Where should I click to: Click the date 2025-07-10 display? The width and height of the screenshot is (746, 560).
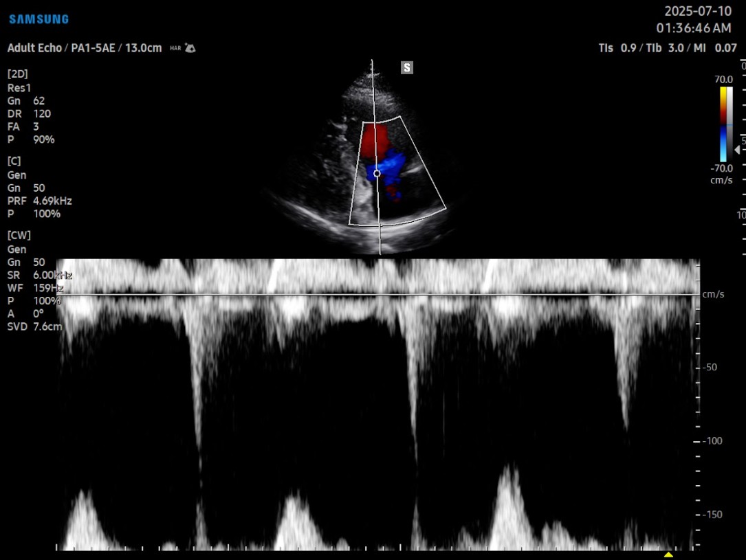tap(697, 12)
